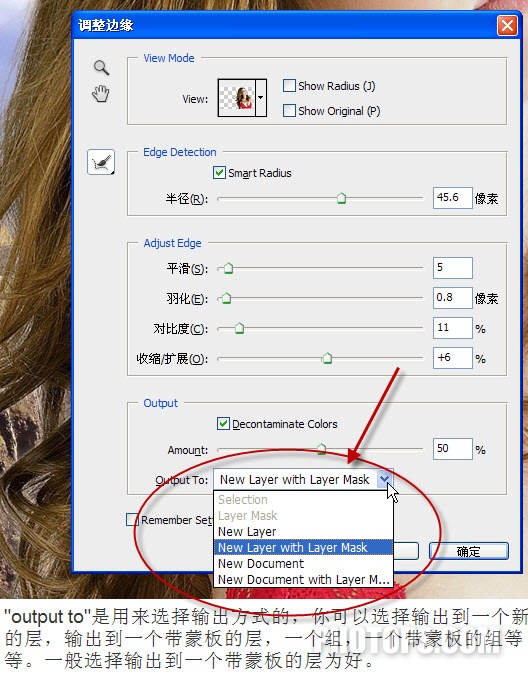Toggle the Remember Settings checkbox
The image size is (528, 685).
pos(132,520)
